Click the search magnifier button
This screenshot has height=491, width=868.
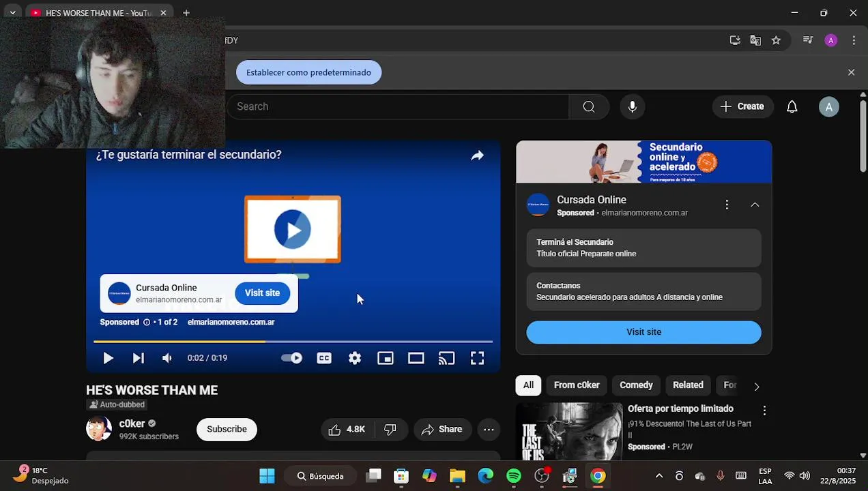coord(589,106)
